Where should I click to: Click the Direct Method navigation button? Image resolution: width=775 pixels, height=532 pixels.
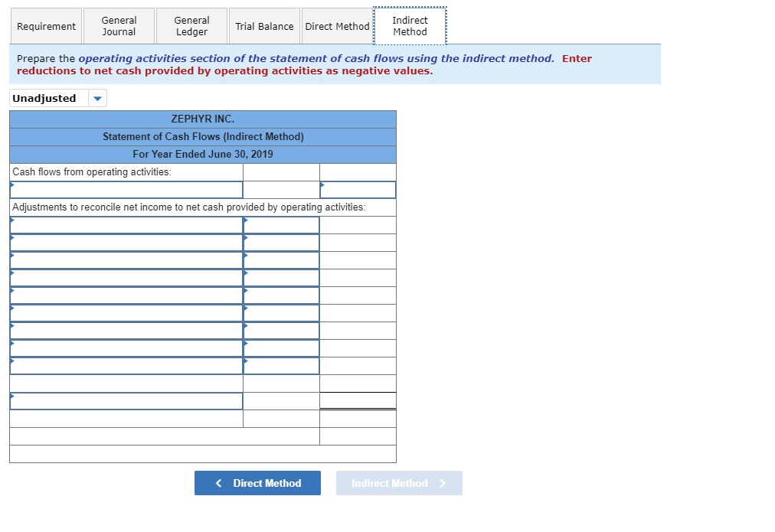[257, 482]
